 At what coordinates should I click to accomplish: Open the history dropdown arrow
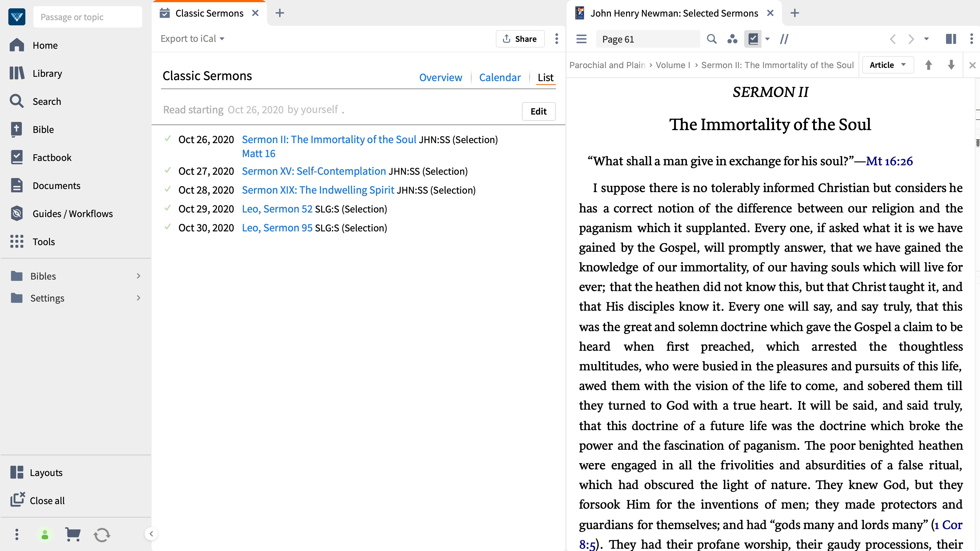(926, 39)
